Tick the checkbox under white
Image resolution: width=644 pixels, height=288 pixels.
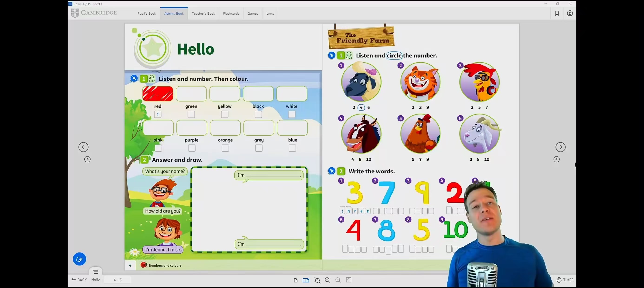coord(292,114)
